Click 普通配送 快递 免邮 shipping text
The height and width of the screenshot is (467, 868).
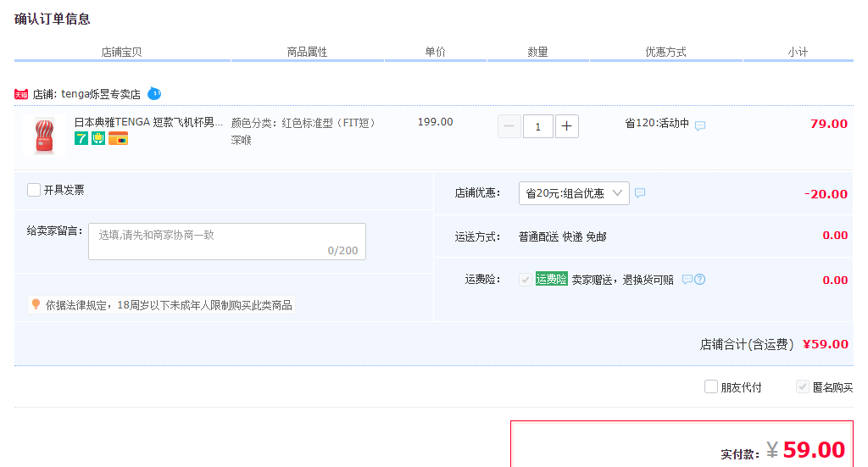click(563, 236)
